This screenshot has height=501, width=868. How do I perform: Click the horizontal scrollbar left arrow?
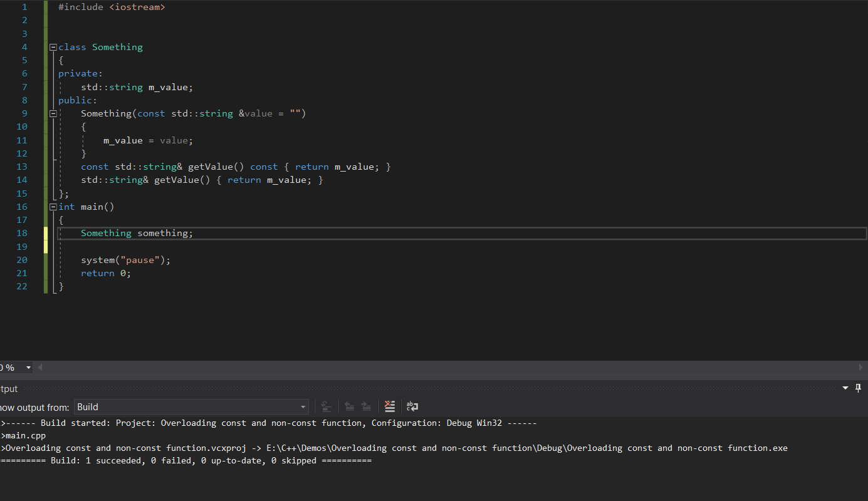[x=40, y=368]
